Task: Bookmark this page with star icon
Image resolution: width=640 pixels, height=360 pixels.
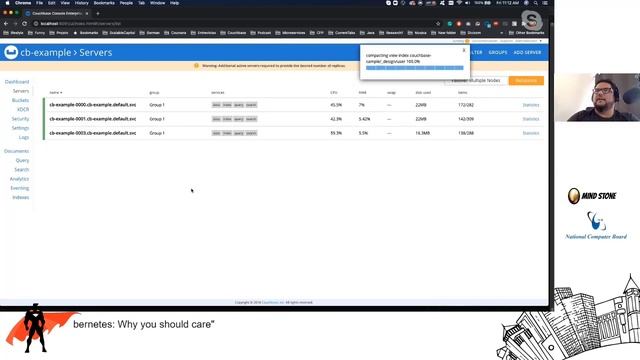Action: [x=438, y=24]
